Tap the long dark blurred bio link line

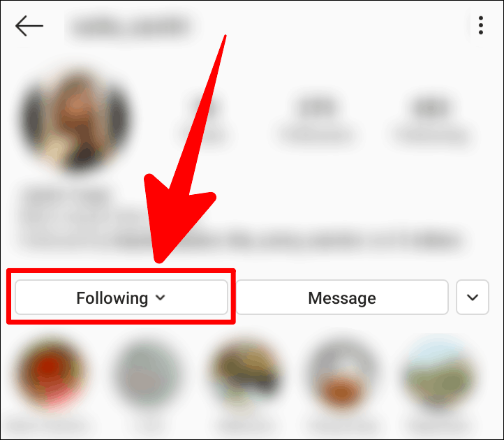(x=289, y=240)
